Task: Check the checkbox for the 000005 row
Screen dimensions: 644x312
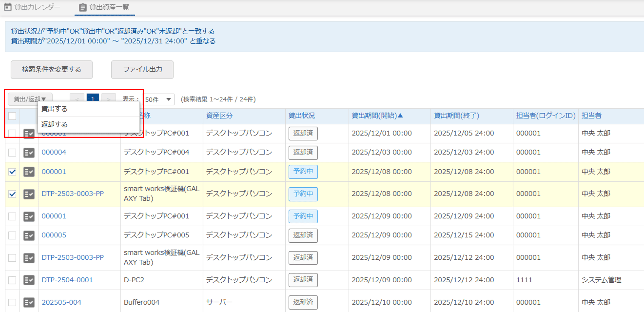Action: click(12, 235)
